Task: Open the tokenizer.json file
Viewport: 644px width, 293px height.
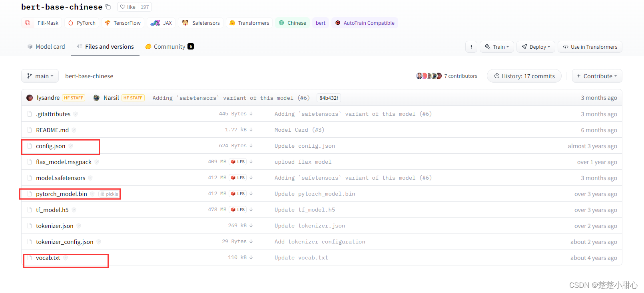Action: click(55, 226)
